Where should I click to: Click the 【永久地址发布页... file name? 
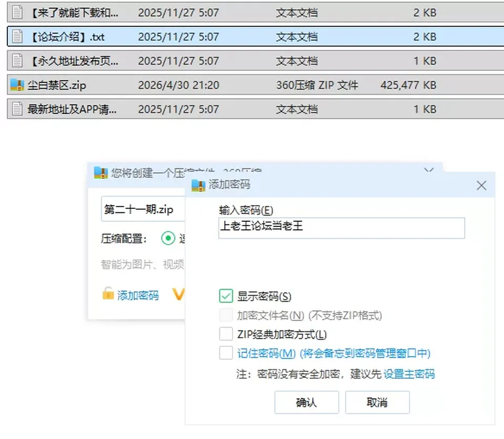pyautogui.click(x=74, y=61)
